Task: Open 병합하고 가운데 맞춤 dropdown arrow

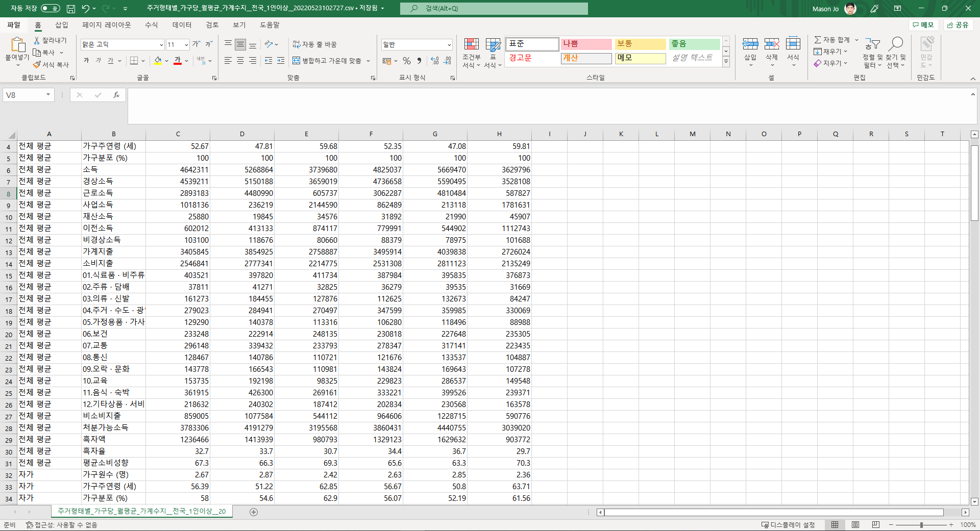Action: click(x=369, y=61)
